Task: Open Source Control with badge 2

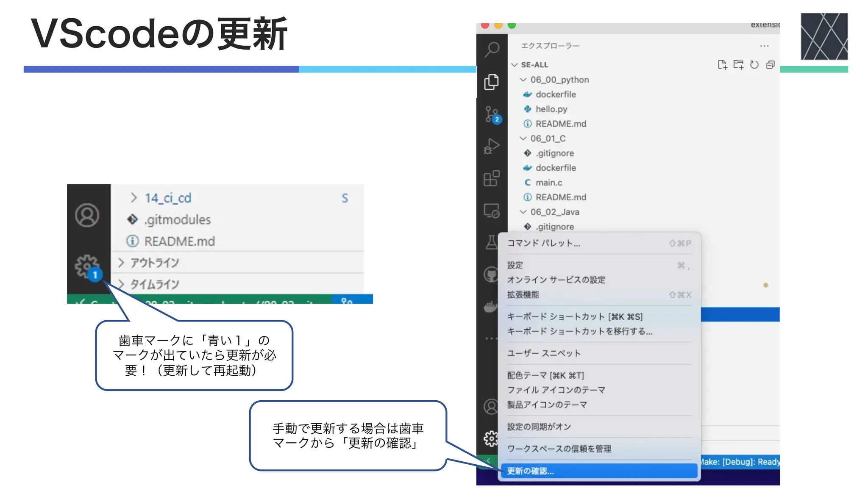Action: coord(492,115)
